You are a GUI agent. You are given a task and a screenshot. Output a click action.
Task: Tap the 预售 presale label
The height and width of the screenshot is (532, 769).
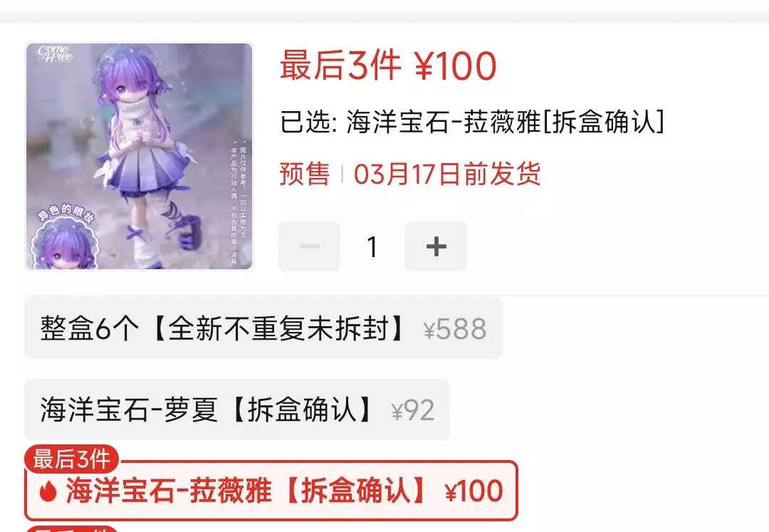[x=304, y=174]
